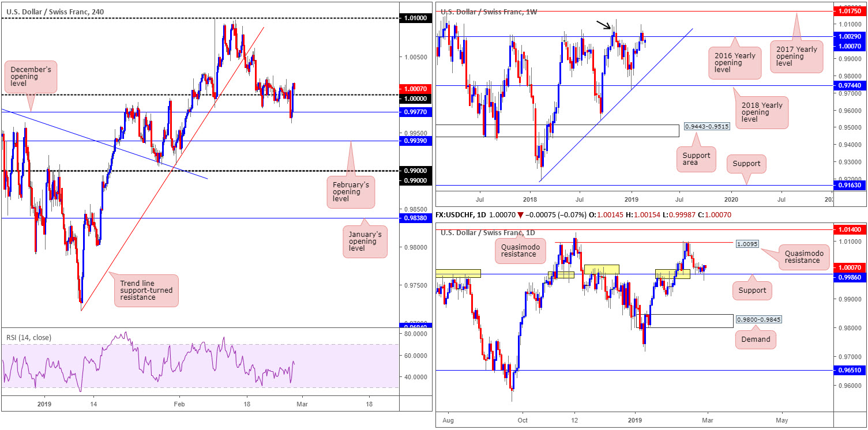Select the 0.9800-0.9845 demand zone label

tap(758, 319)
